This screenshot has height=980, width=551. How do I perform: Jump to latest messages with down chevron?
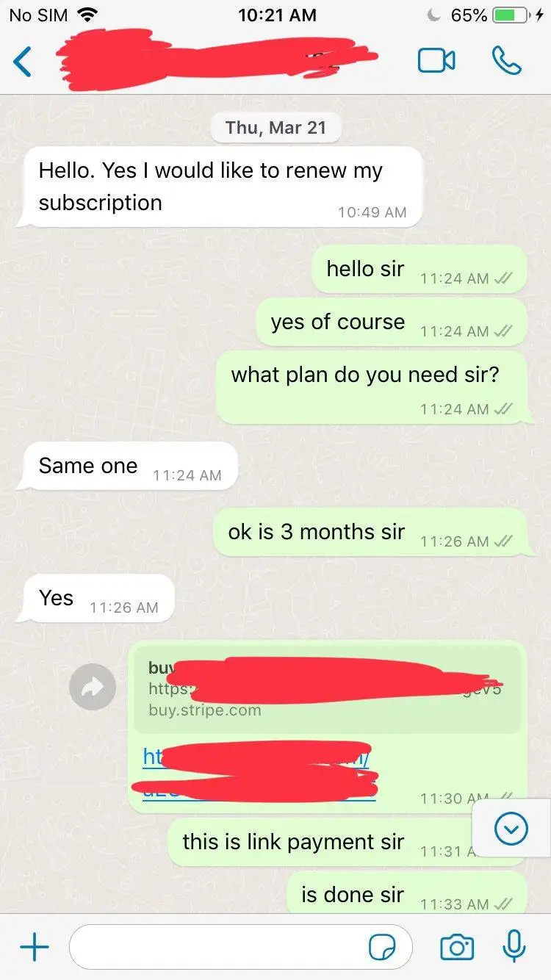511,829
